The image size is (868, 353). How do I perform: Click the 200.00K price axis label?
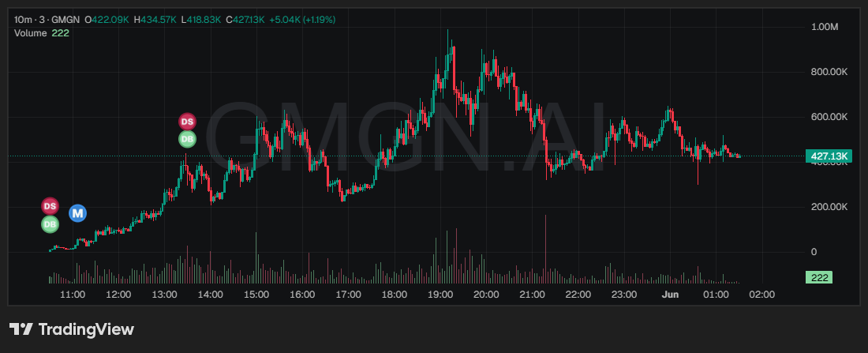click(x=829, y=207)
